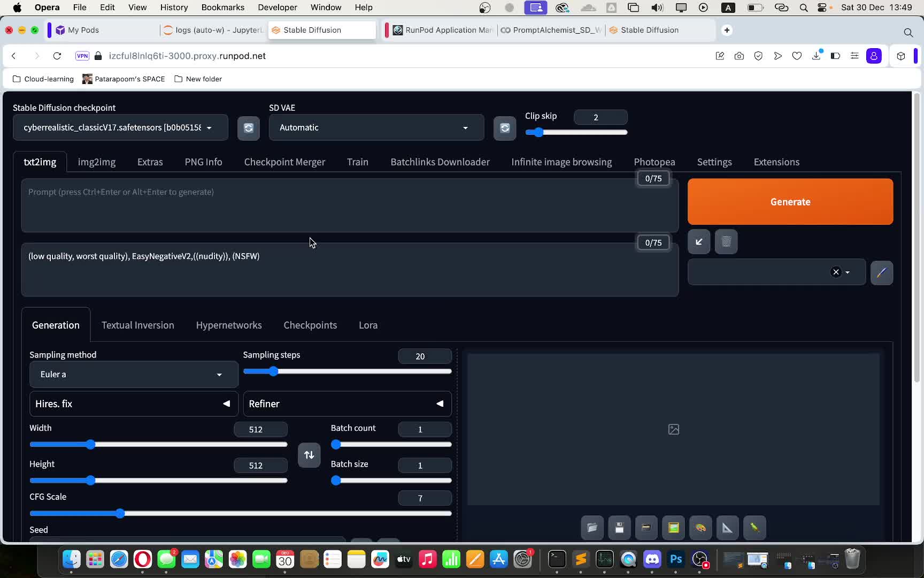Switch to the img2img tab
924x578 pixels.
96,162
